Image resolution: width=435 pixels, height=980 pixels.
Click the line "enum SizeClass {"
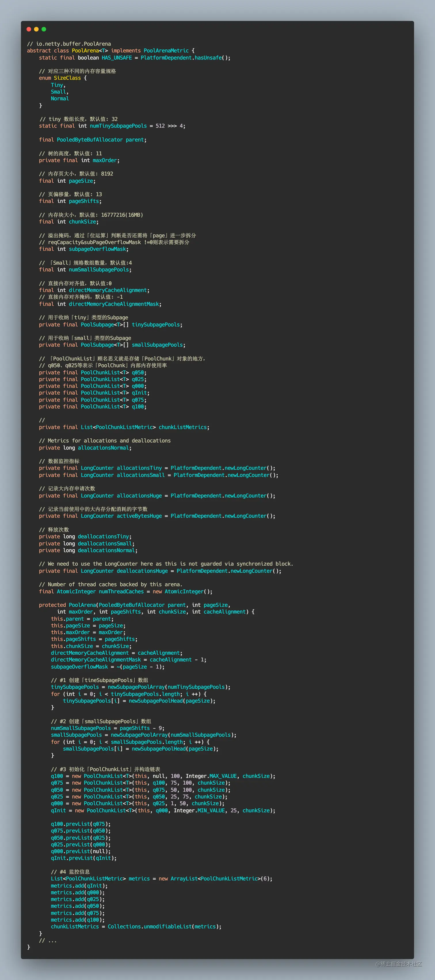(x=63, y=78)
